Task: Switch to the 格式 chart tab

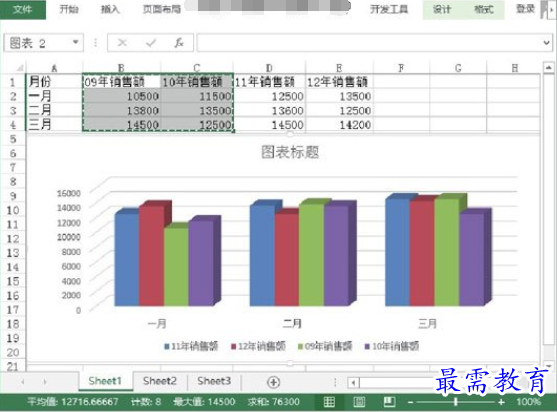Action: pyautogui.click(x=483, y=10)
